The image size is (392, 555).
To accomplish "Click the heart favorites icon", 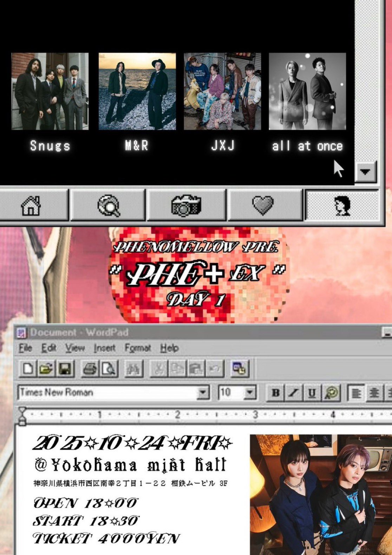I will pyautogui.click(x=263, y=206).
